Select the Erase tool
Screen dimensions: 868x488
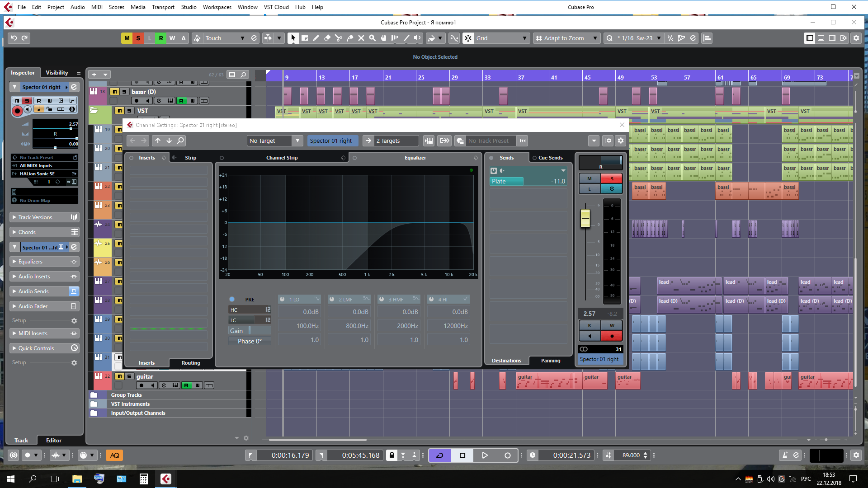pyautogui.click(x=327, y=38)
